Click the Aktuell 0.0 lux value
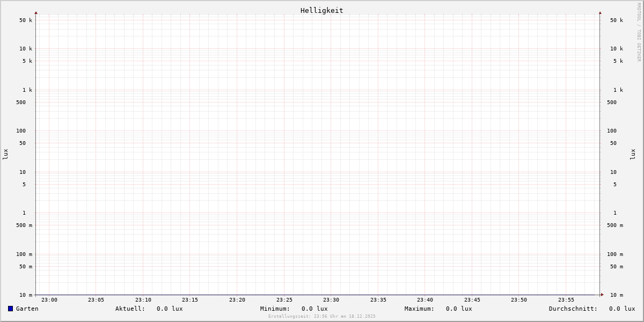 pyautogui.click(x=170, y=309)
